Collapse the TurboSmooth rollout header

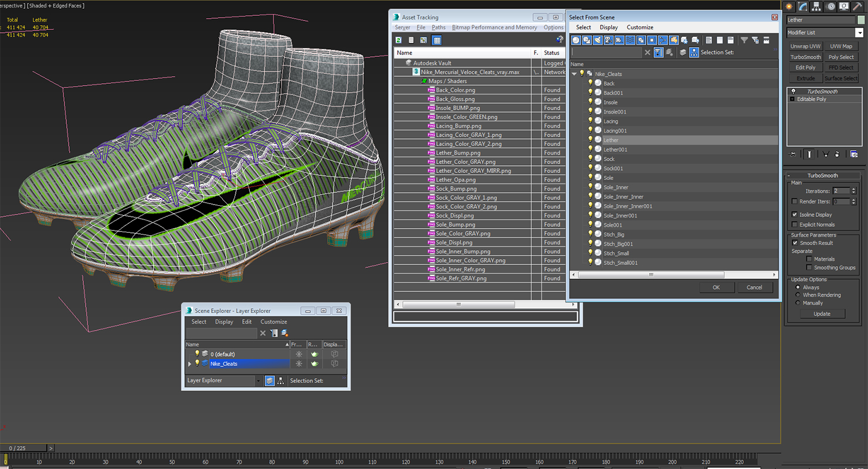[x=822, y=175]
